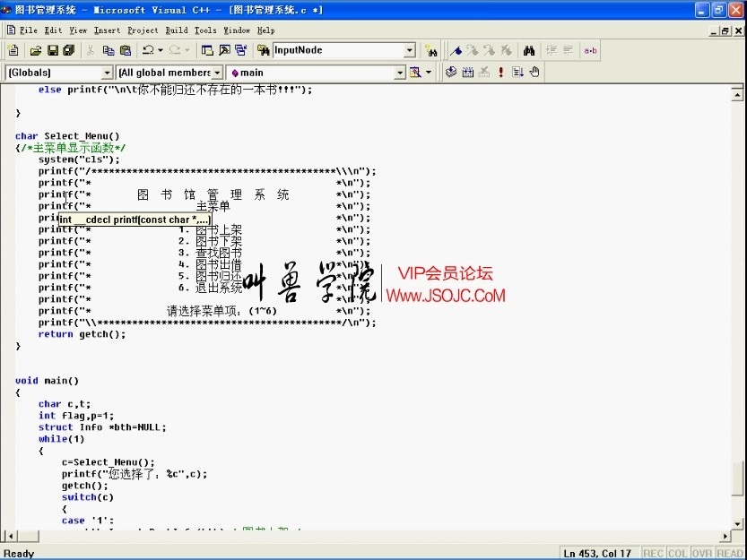This screenshot has width=747, height=560.
Task: Toggle macro recording via REC indicator
Action: point(656,553)
